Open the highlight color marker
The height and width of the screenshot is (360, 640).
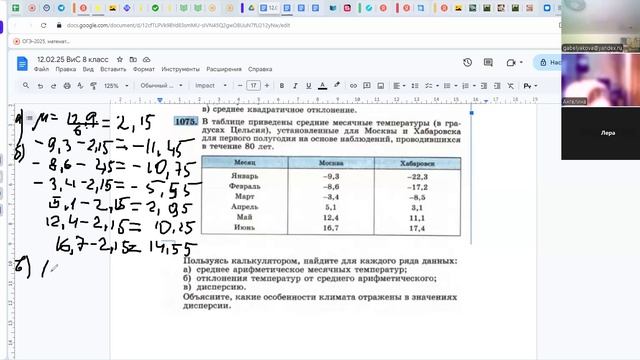337,85
